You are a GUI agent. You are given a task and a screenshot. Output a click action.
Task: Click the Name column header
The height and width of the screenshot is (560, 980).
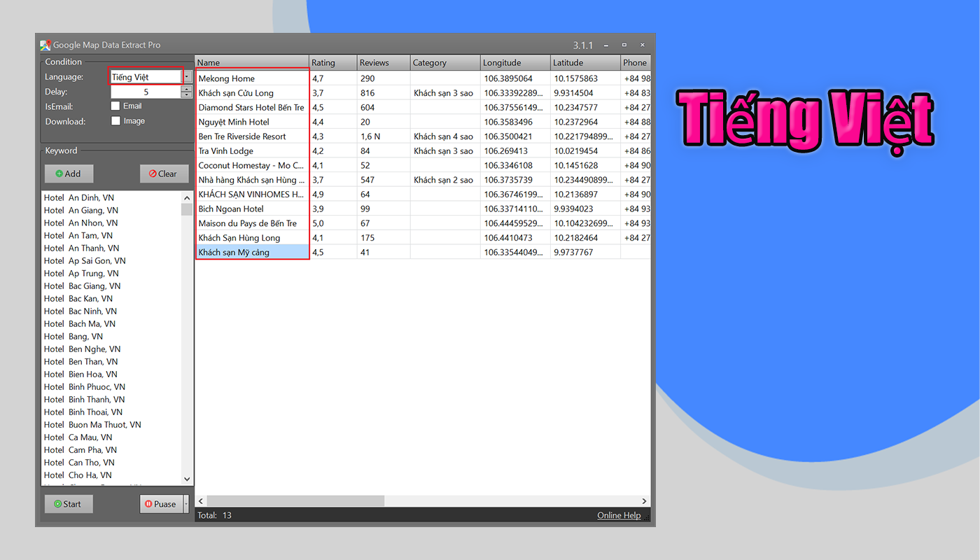point(252,62)
